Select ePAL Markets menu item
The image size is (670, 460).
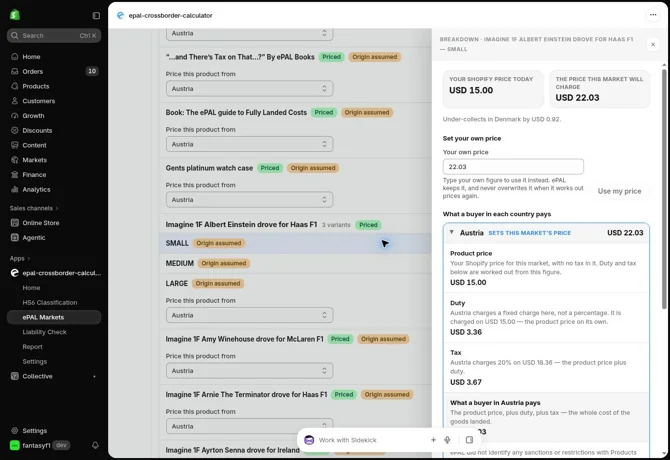(x=54, y=317)
